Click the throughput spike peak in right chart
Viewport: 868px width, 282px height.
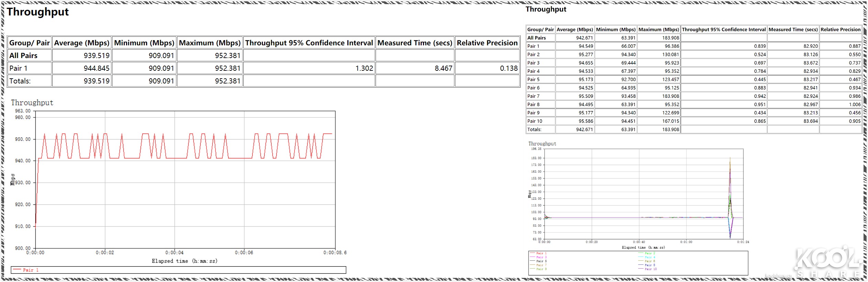(730, 158)
